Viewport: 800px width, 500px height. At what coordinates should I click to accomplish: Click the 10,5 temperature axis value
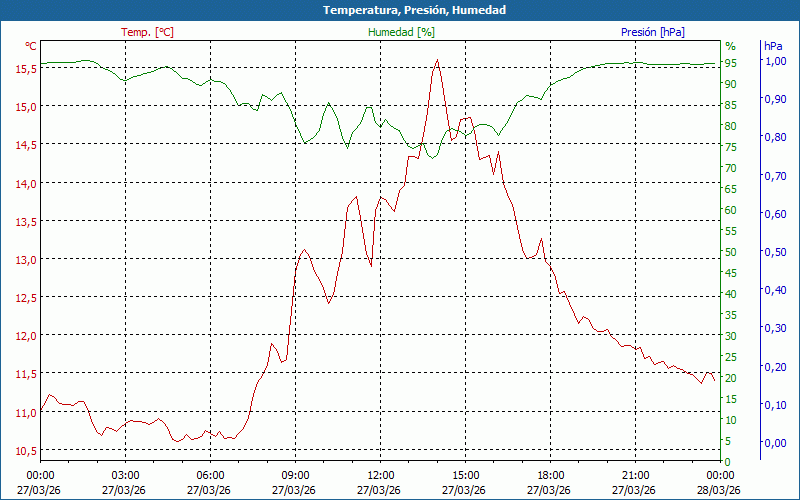25,450
